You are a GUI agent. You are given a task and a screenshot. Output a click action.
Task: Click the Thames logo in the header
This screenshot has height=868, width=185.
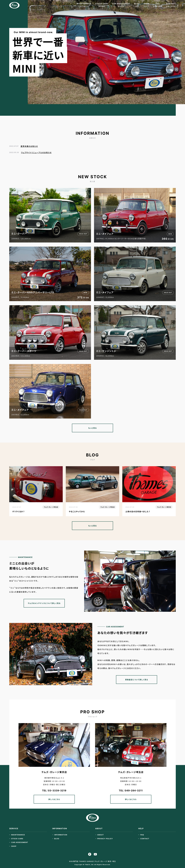coord(14,5)
